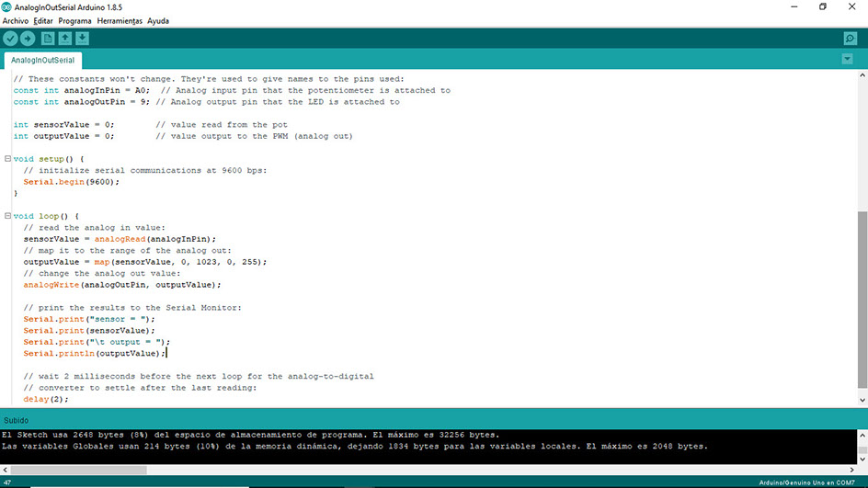Open the Archivo menu
Image resolution: width=868 pixels, height=488 pixels.
pyautogui.click(x=16, y=21)
